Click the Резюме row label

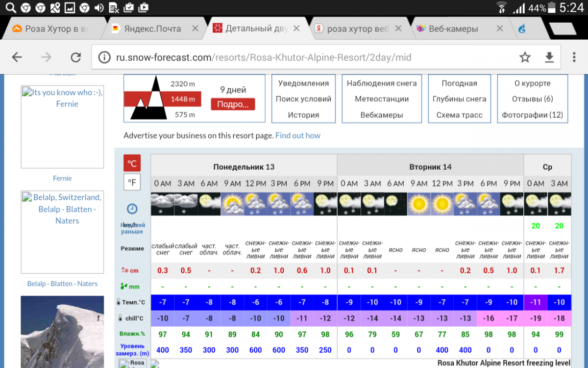tap(132, 248)
